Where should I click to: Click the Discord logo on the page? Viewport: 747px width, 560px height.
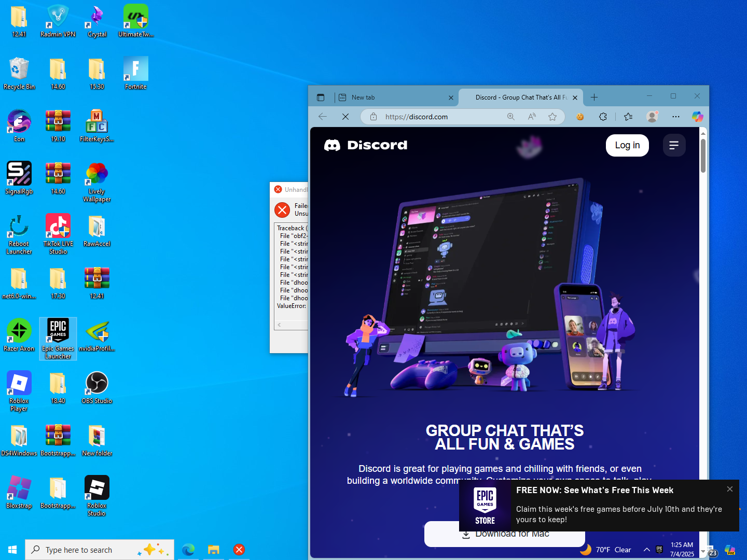366,145
